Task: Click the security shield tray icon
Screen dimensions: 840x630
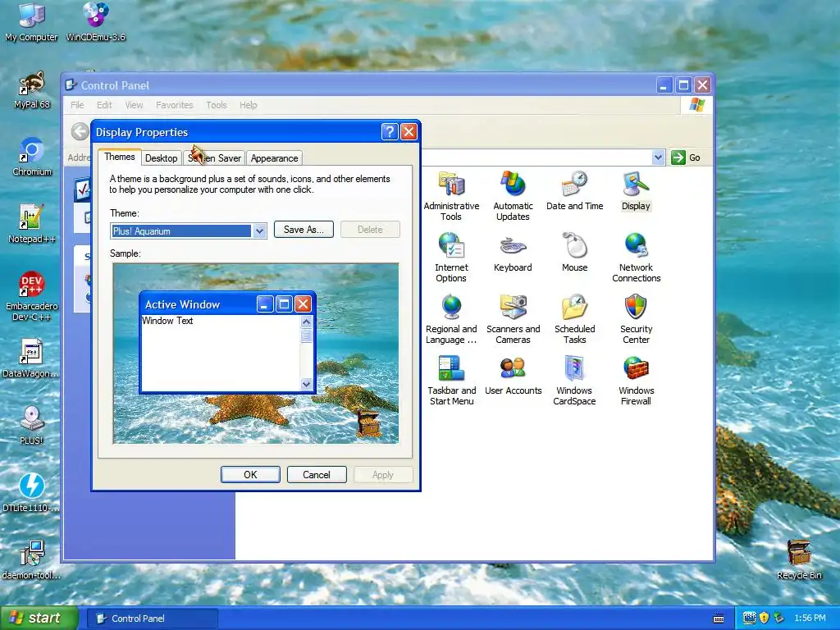Action: point(764,619)
